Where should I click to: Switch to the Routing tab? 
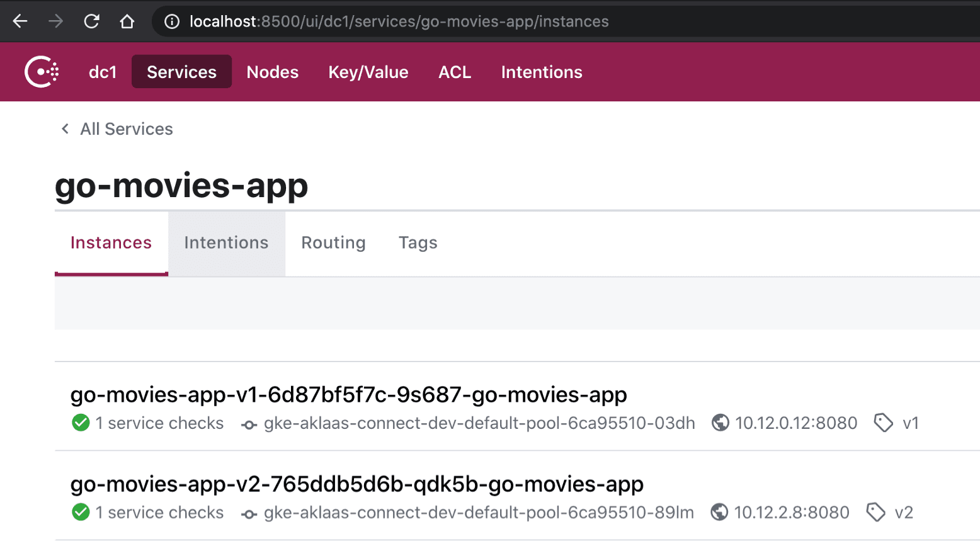[333, 243]
